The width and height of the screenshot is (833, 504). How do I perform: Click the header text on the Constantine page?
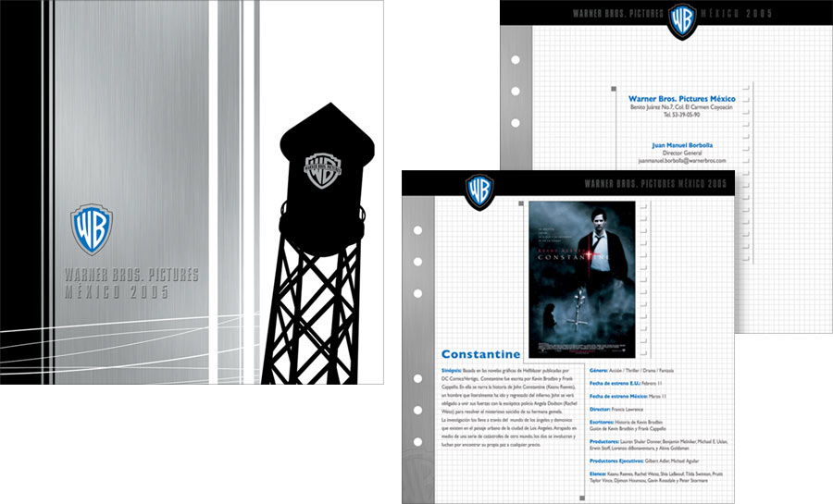(x=655, y=183)
